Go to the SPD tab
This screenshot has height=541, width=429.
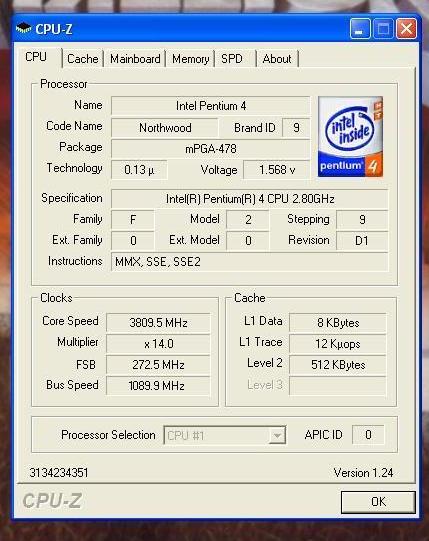[x=236, y=59]
